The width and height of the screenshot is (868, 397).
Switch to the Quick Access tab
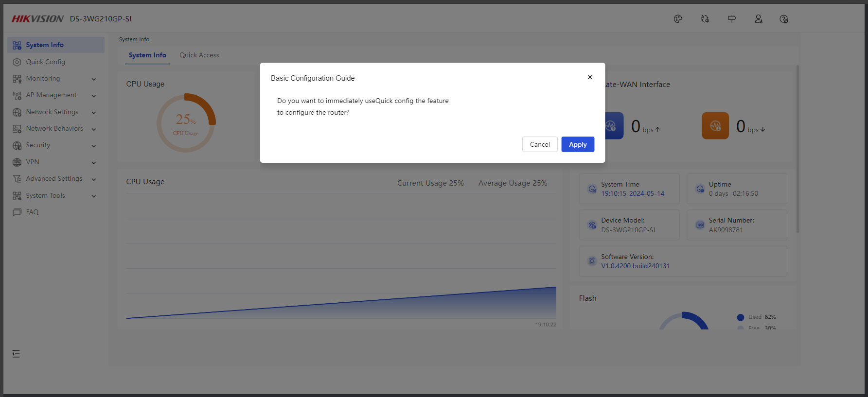click(199, 55)
